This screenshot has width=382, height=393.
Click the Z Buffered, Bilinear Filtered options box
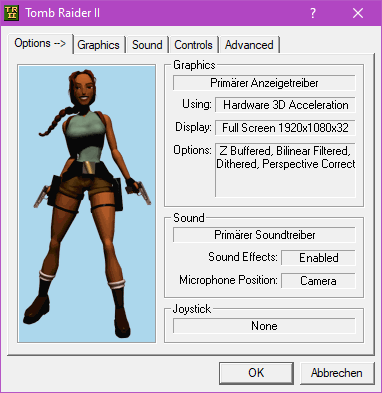tap(285, 170)
